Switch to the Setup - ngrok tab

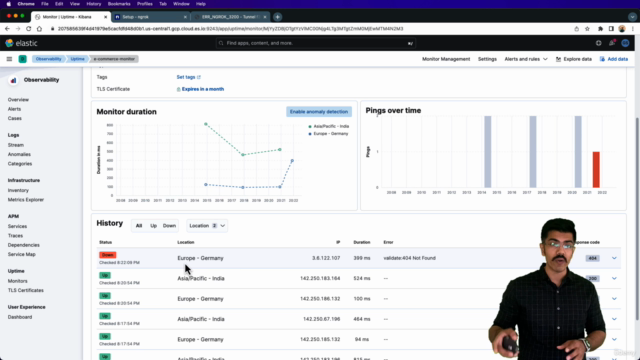pyautogui.click(x=151, y=17)
